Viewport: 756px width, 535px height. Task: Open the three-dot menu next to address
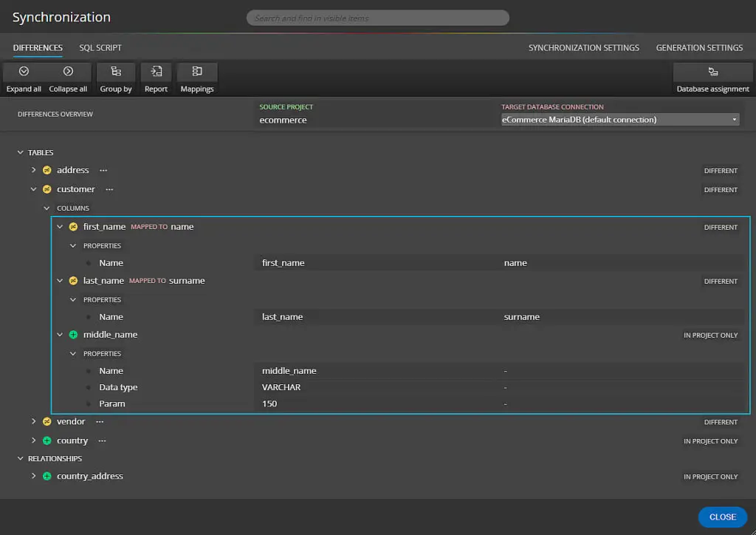[x=103, y=170]
